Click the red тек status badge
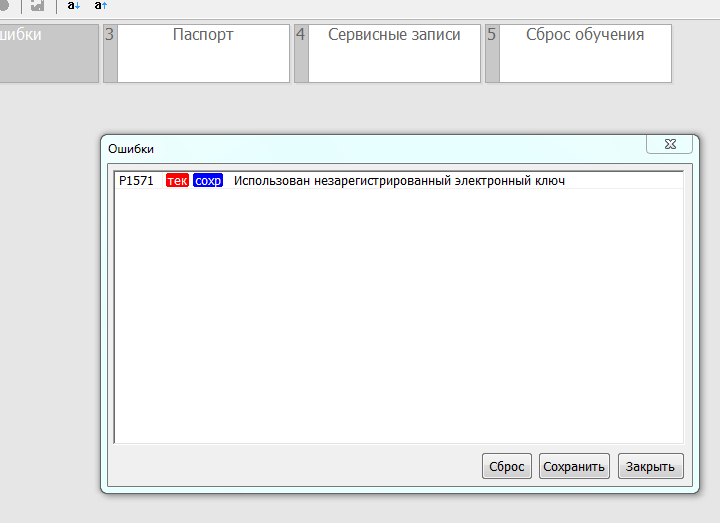Viewport: 720px width, 523px height. (177, 180)
